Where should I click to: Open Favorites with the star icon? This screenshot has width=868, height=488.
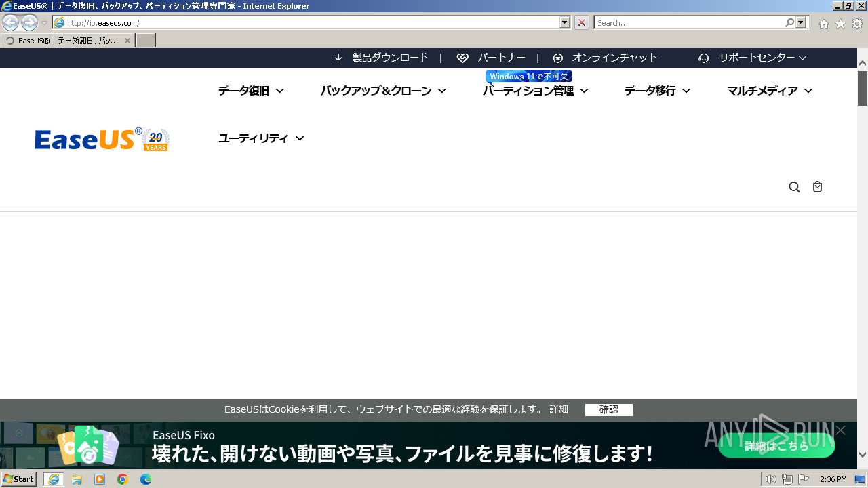[x=840, y=24]
